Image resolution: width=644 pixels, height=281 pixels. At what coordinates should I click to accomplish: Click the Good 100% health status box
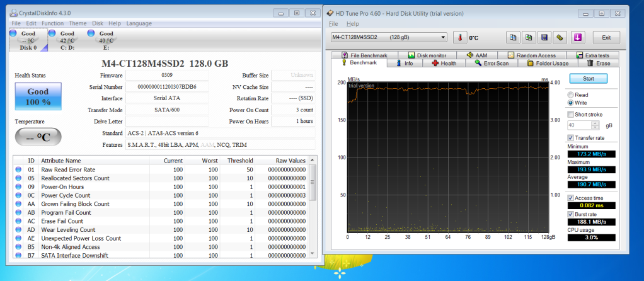[x=38, y=96]
